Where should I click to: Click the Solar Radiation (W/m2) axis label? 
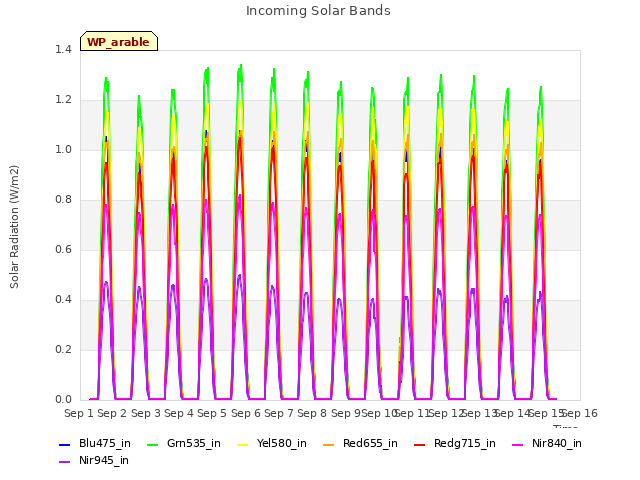click(14, 227)
